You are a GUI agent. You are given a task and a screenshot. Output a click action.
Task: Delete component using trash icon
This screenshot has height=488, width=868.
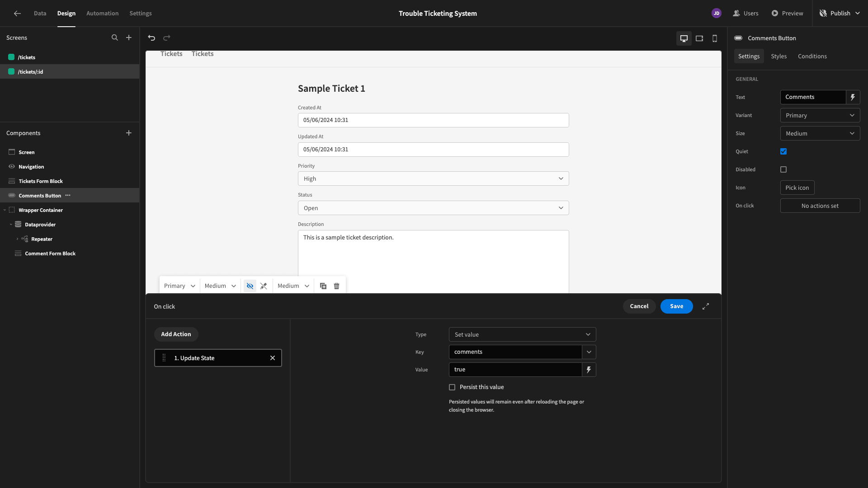point(336,286)
